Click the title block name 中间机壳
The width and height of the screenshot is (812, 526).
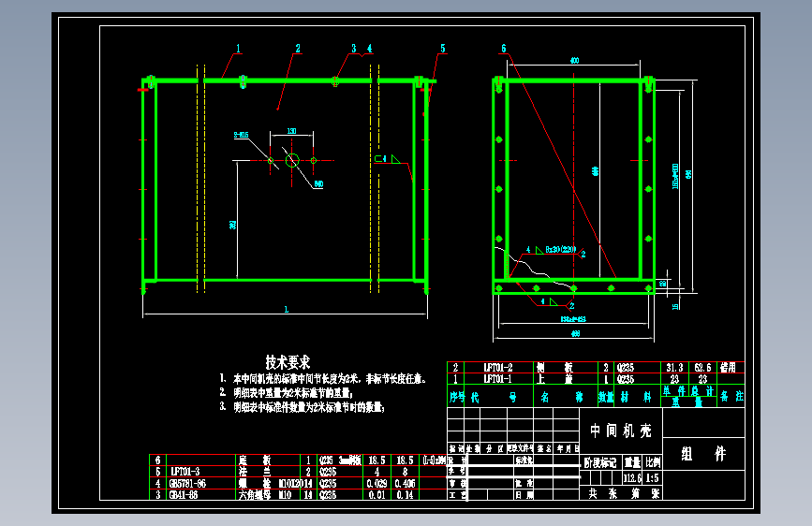click(621, 431)
